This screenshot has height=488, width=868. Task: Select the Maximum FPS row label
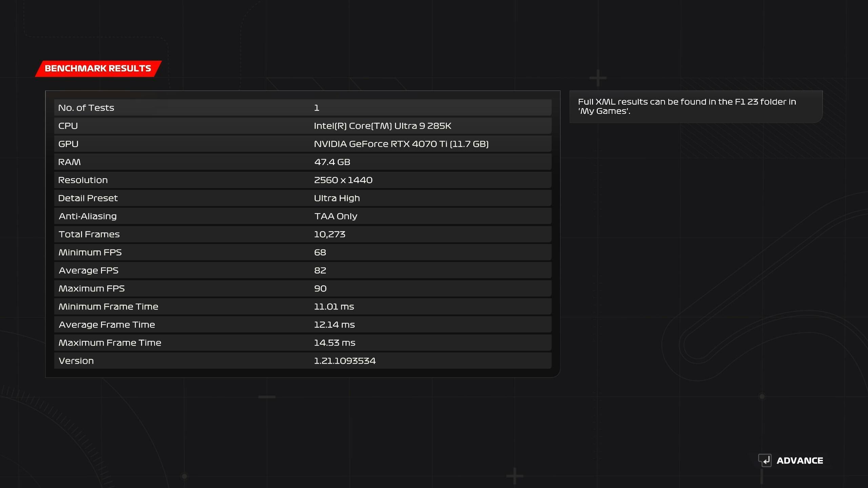92,288
